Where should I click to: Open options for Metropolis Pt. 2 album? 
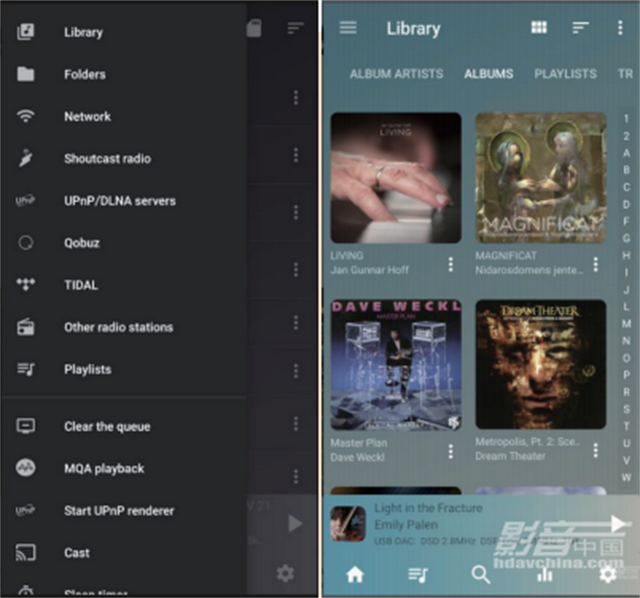click(x=596, y=450)
